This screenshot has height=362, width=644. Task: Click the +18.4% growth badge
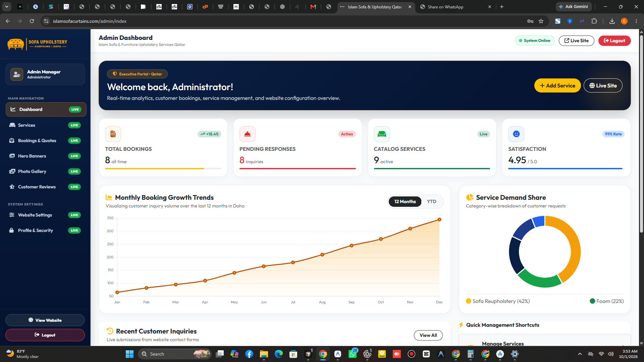coord(209,134)
